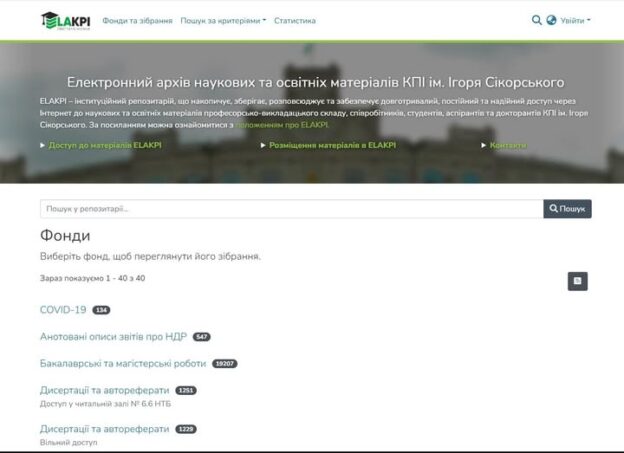The height and width of the screenshot is (453, 624).
Task: Open the Фонди та зібрання menu item
Action: pyautogui.click(x=137, y=20)
